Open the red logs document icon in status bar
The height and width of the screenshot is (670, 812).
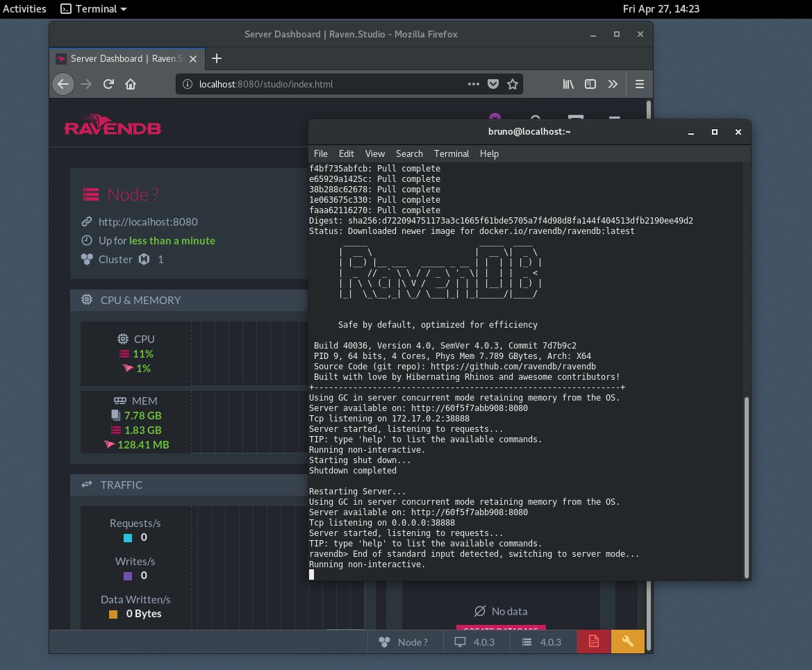coord(593,641)
